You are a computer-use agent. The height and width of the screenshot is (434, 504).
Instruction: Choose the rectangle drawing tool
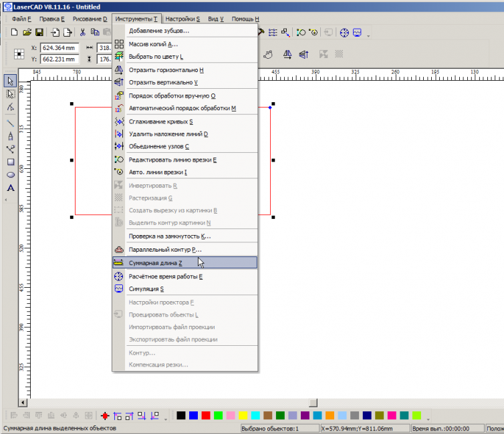[x=11, y=162]
